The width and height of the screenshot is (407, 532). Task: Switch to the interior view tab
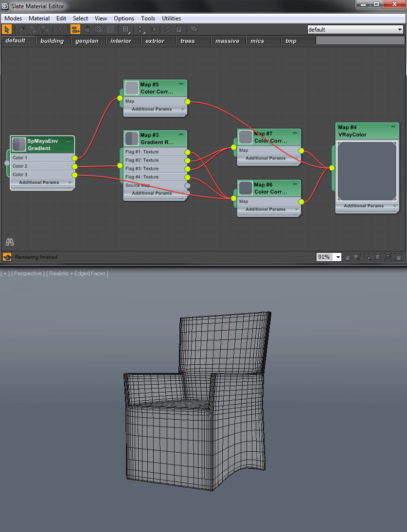[121, 41]
